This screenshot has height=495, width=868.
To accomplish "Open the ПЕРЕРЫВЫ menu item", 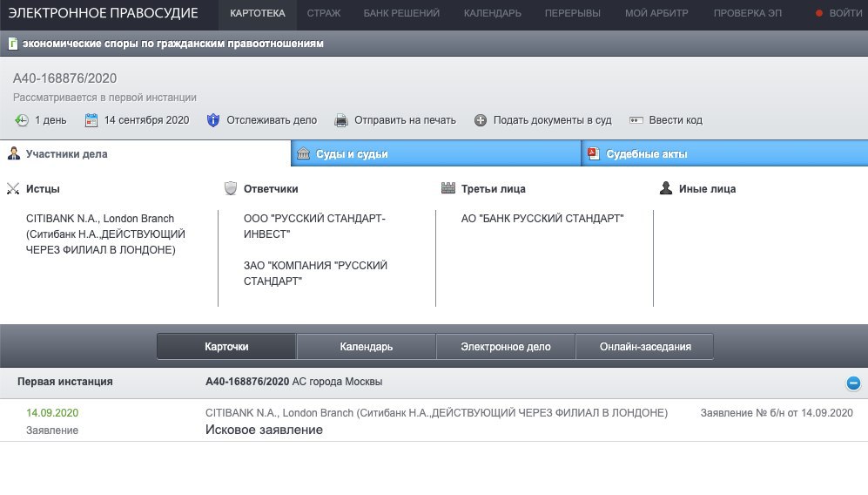I will [x=572, y=13].
